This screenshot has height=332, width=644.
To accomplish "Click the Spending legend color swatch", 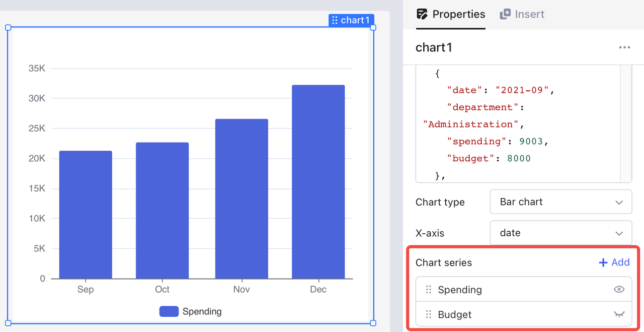I will [x=169, y=311].
